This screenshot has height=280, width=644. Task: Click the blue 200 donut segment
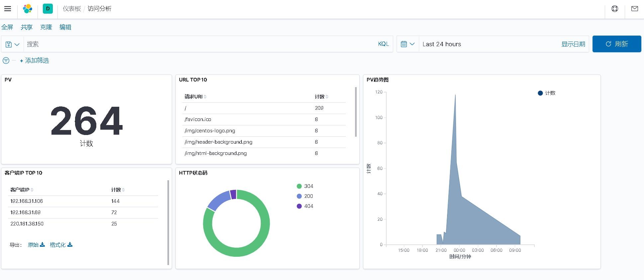point(219,201)
